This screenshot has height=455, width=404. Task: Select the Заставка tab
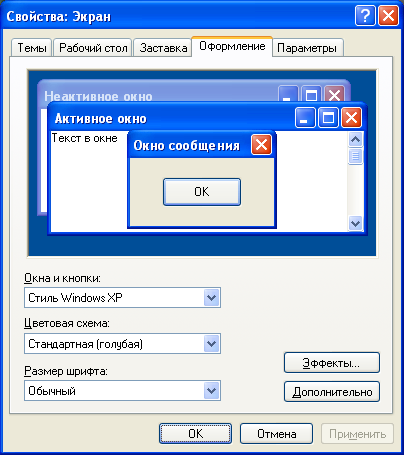[x=163, y=48]
